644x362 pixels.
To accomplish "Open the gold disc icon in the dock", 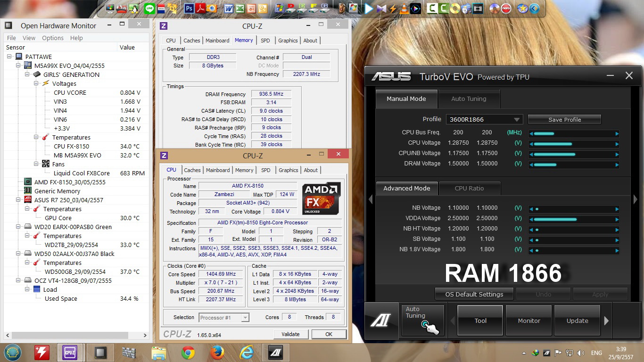I will tap(455, 8).
